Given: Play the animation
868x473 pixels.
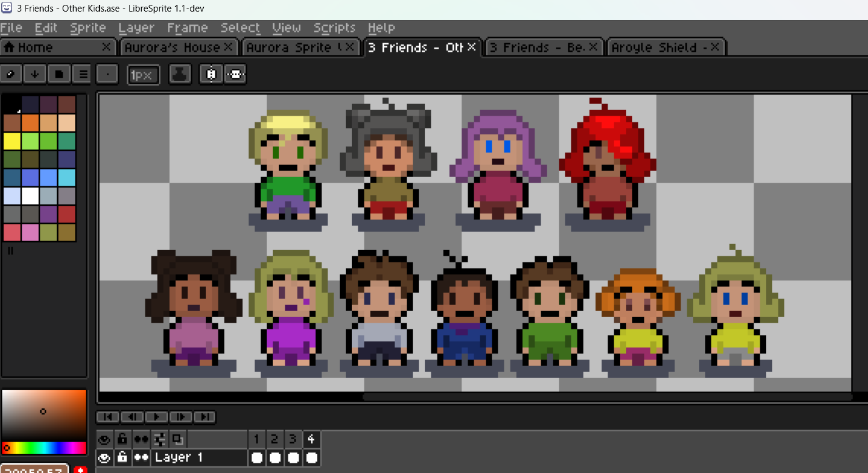Looking at the screenshot, I should 156,417.
